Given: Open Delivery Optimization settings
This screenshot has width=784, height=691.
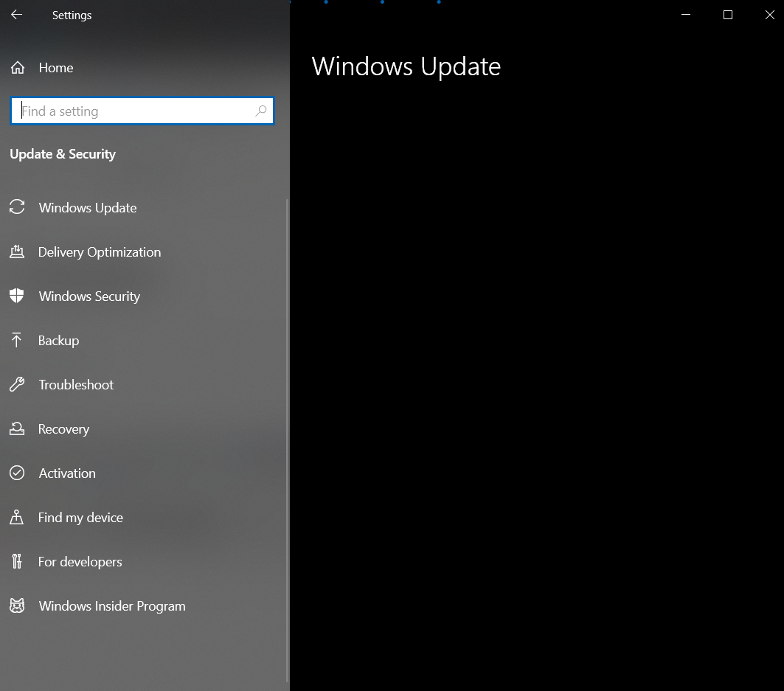Looking at the screenshot, I should [100, 252].
